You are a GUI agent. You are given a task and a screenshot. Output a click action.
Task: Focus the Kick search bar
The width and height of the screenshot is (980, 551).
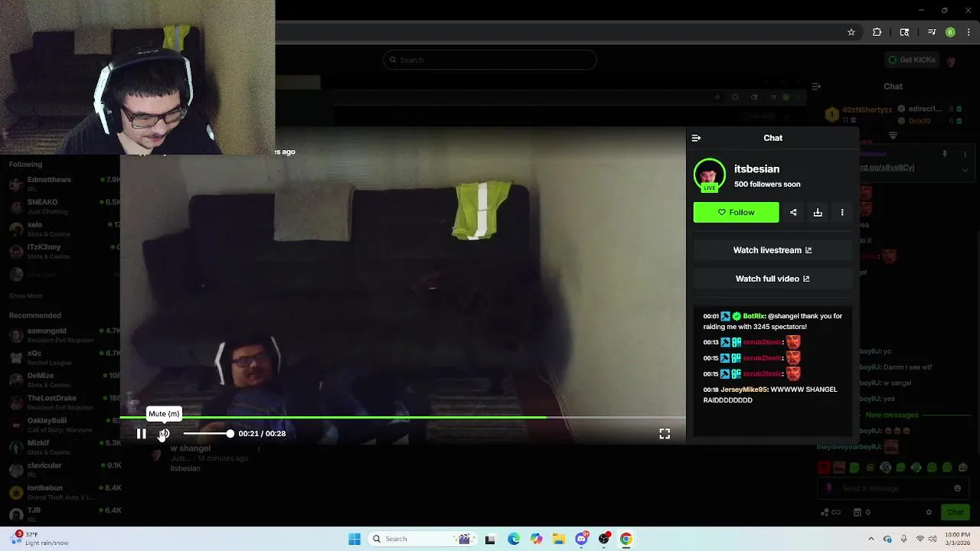(490, 60)
